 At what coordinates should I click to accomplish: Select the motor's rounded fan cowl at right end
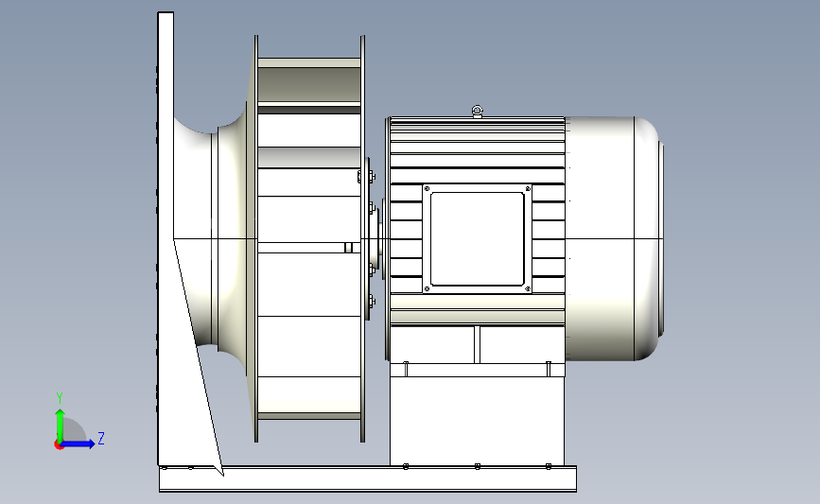pyautogui.click(x=615, y=238)
